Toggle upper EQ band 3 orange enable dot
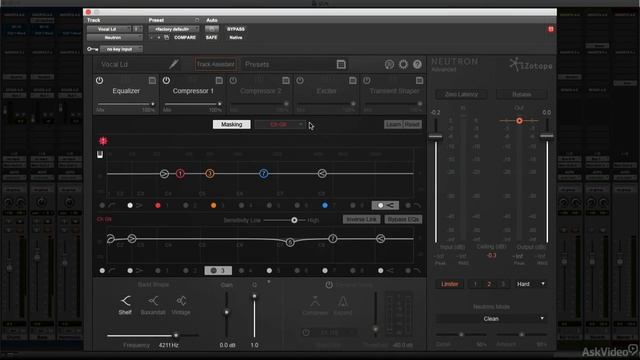This screenshot has height=360, width=640. click(x=213, y=205)
